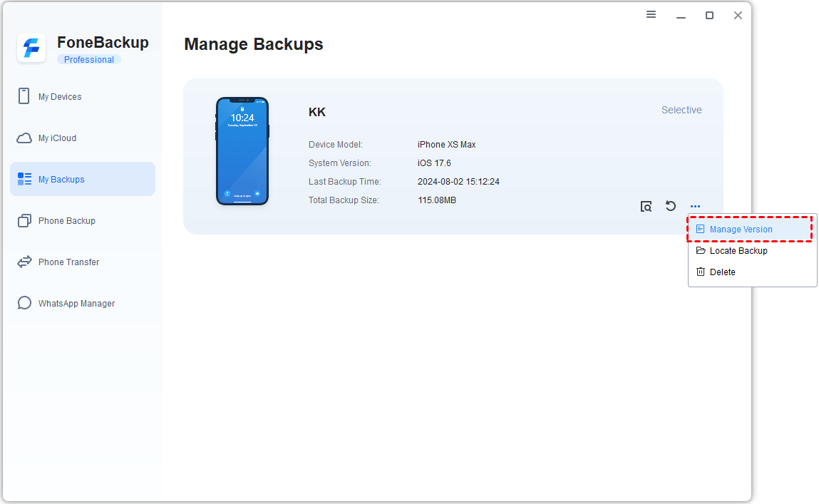Click the My iCloud cloud icon
Screen dimensions: 819x504
pos(24,138)
